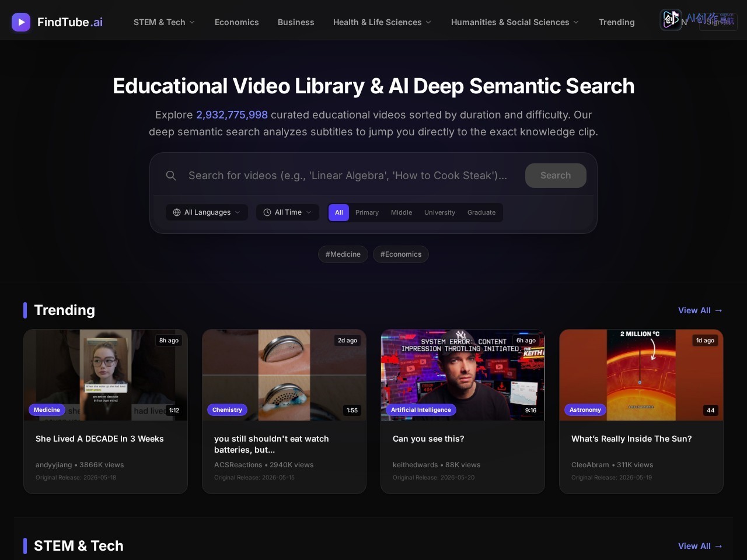Click the Medicine category badge
Image resolution: width=747 pixels, height=560 pixels.
47,410
